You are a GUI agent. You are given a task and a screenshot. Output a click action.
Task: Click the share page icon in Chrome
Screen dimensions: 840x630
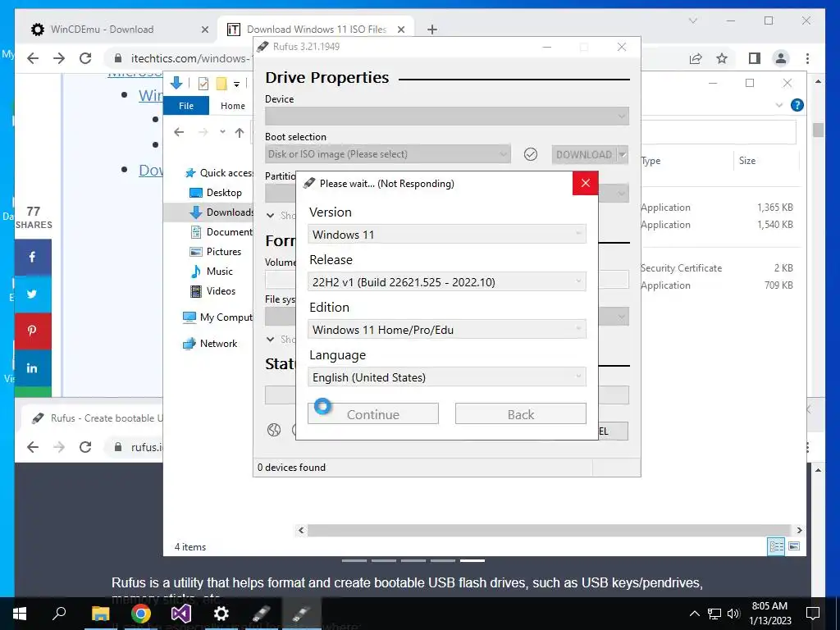coord(696,58)
